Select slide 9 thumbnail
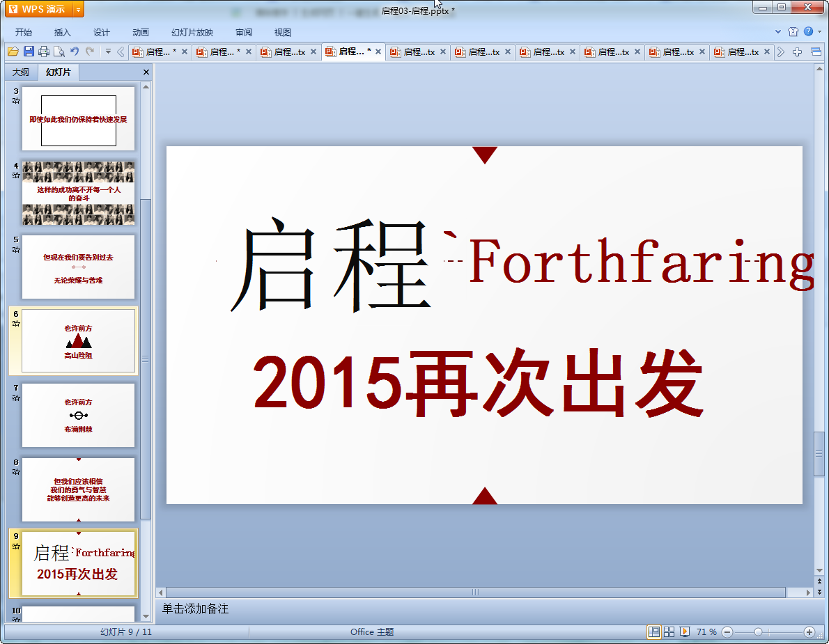Image resolution: width=829 pixels, height=644 pixels. pyautogui.click(x=78, y=564)
